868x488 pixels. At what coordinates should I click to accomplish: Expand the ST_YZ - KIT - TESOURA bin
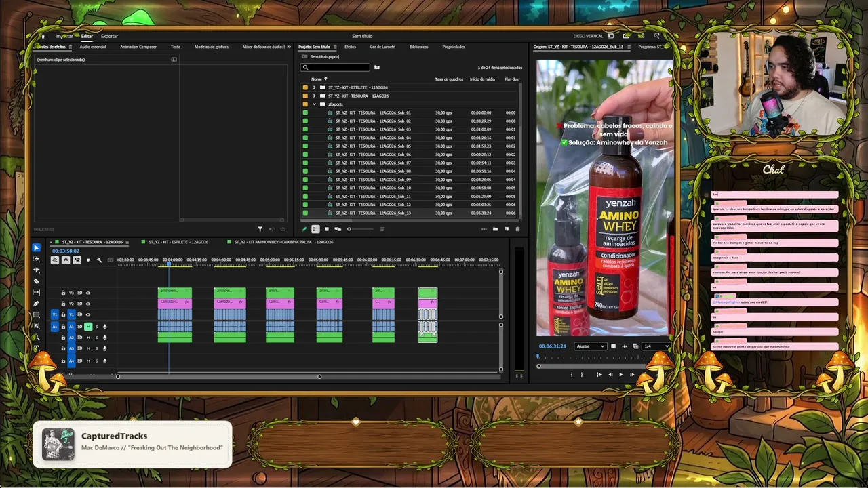pos(314,96)
